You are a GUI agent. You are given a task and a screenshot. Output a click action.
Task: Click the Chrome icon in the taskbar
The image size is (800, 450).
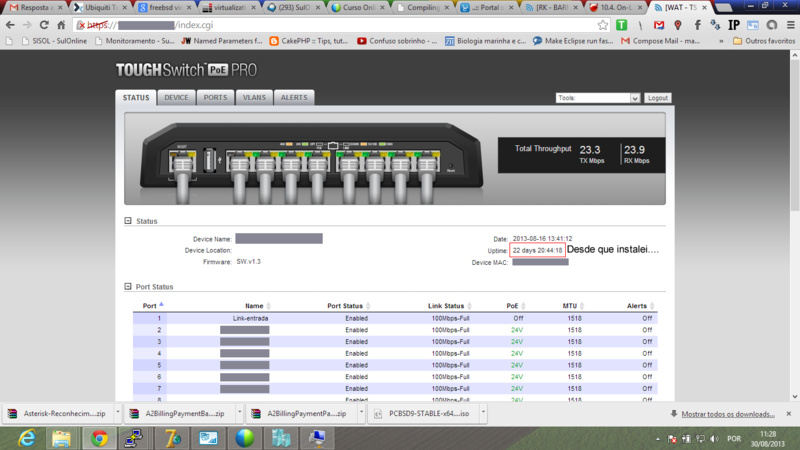(99, 438)
